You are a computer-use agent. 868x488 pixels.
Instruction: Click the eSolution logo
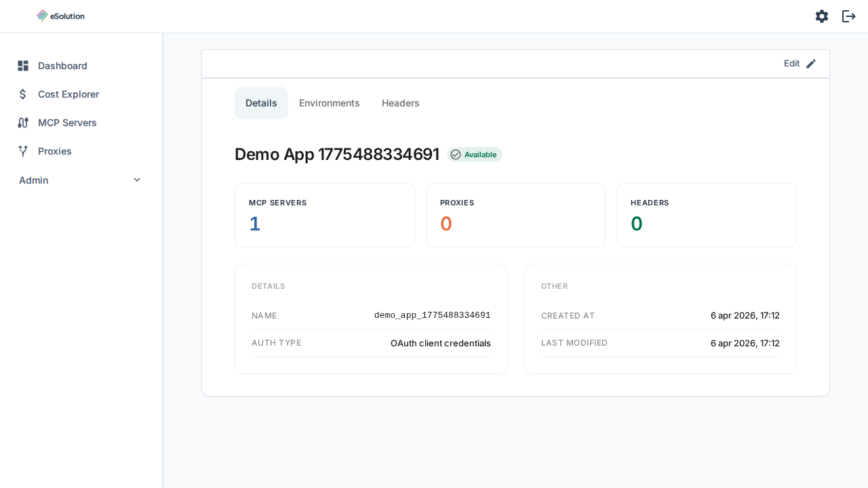click(x=60, y=16)
